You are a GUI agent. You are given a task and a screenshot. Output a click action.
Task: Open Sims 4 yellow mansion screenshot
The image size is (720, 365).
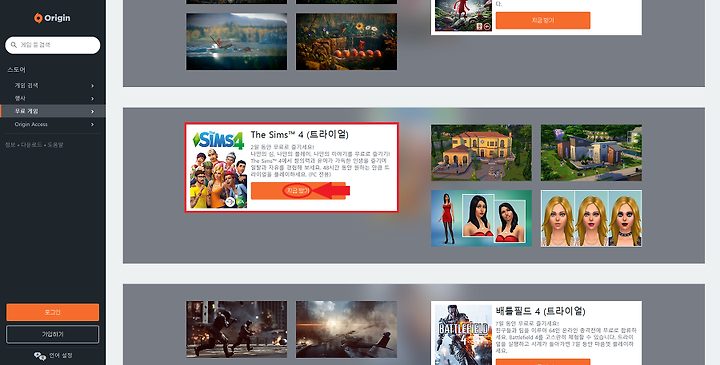click(x=481, y=152)
